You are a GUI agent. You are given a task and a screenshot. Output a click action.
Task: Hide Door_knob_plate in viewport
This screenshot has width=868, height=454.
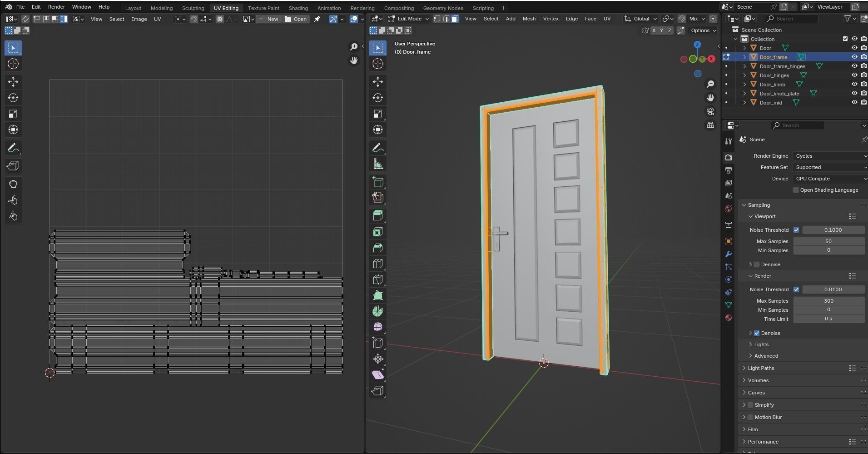tap(854, 93)
